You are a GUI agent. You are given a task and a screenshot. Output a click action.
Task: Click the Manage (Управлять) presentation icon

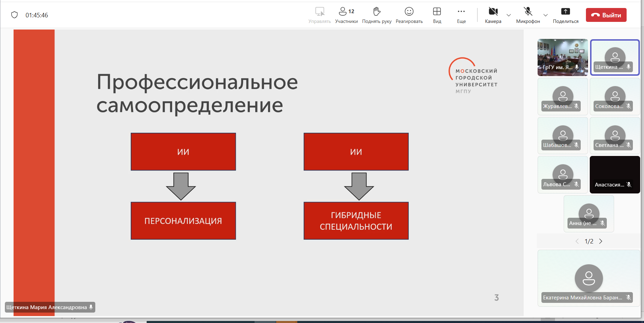tap(320, 12)
